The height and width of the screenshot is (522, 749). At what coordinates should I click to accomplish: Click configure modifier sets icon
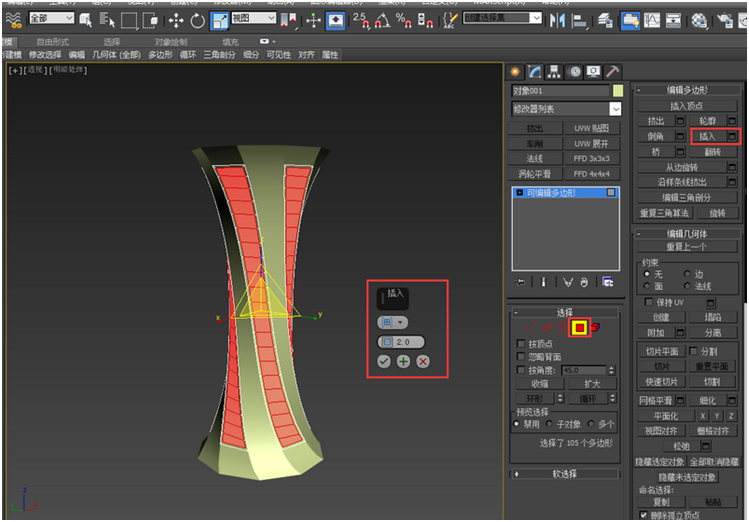click(608, 282)
